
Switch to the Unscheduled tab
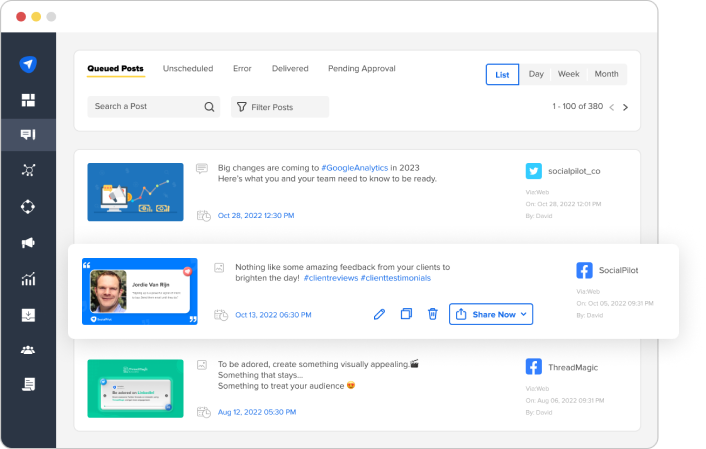click(x=188, y=68)
